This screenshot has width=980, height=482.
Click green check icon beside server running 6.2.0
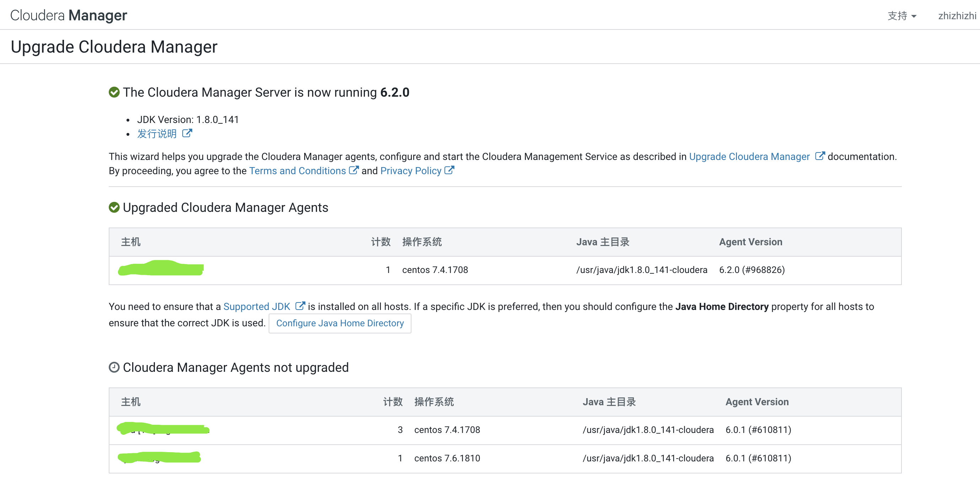114,92
